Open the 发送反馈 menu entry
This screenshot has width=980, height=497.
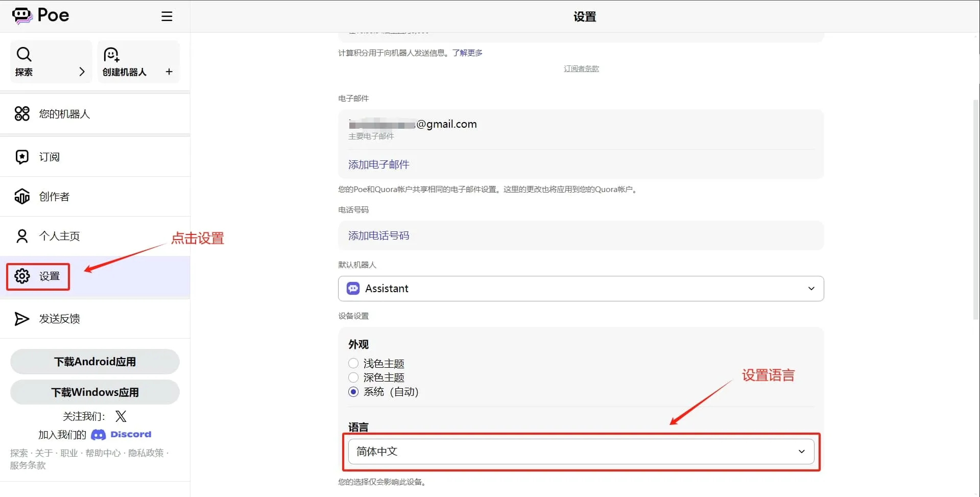[95, 319]
